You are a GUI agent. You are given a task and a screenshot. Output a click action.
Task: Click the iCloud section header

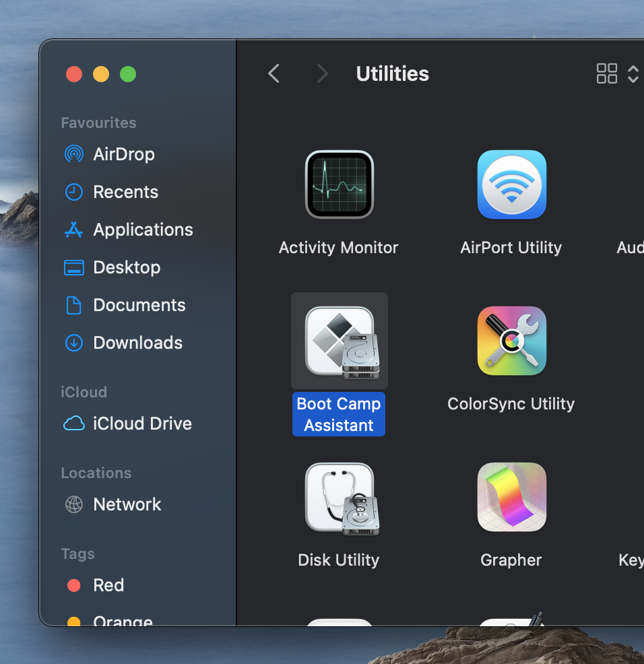tap(84, 392)
